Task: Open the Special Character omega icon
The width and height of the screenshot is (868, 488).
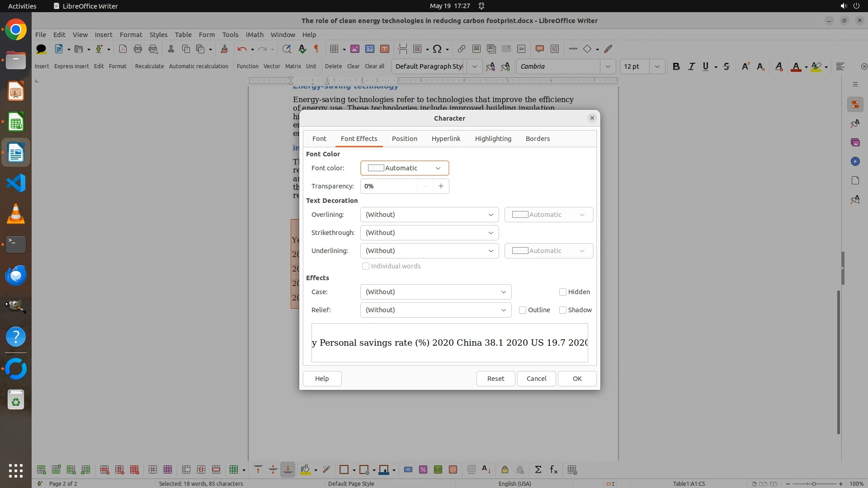Action: click(437, 49)
